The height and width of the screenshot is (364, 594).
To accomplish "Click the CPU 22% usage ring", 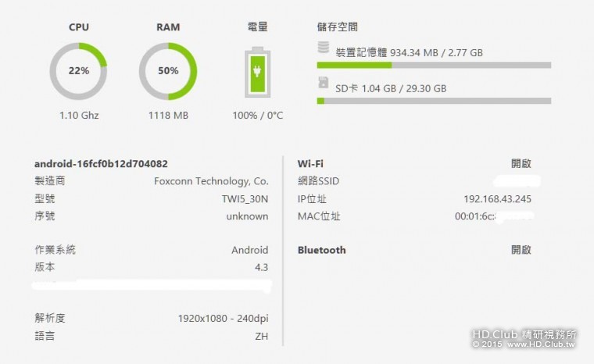I will (x=78, y=70).
